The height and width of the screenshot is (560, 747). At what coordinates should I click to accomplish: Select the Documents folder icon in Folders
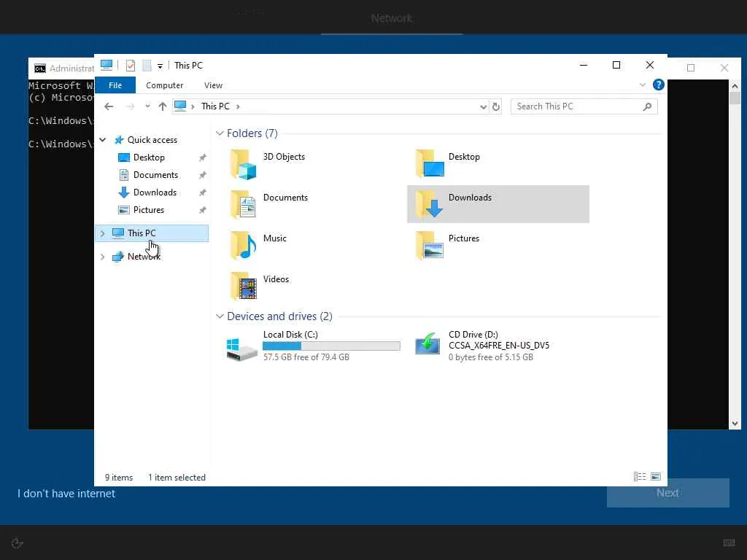point(244,204)
